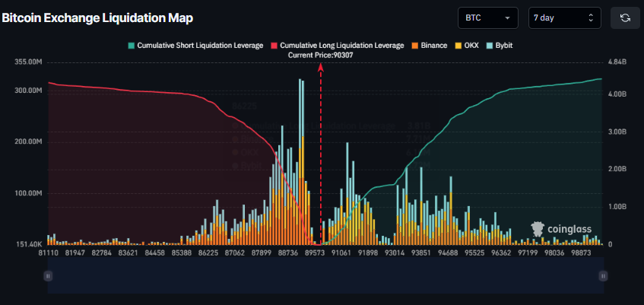This screenshot has height=305, width=644.
Task: Click the 91898 price axis label
Action: [x=368, y=253]
